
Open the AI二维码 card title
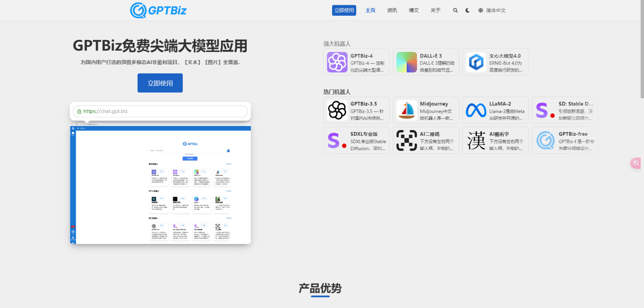[x=429, y=134]
